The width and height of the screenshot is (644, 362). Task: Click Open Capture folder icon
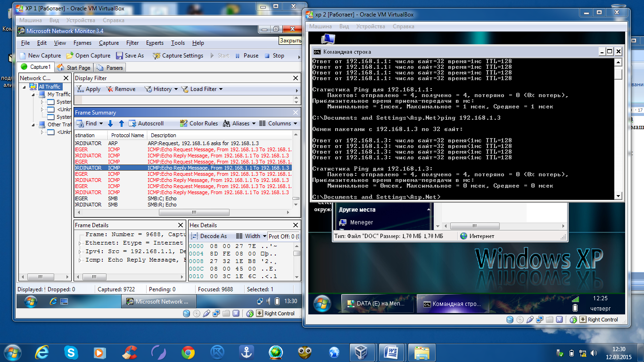(x=70, y=56)
